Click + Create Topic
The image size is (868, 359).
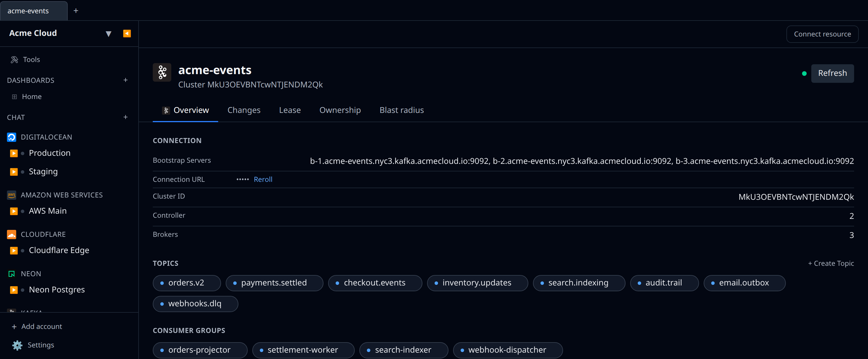coord(831,263)
